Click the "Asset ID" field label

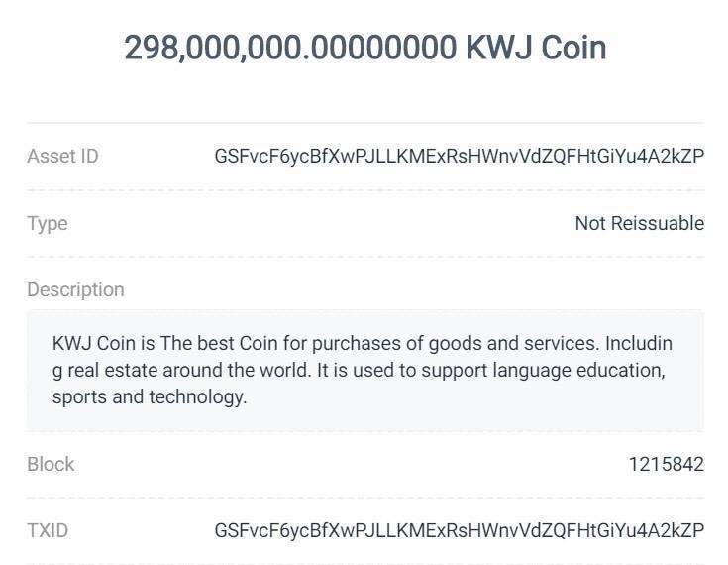coord(62,156)
